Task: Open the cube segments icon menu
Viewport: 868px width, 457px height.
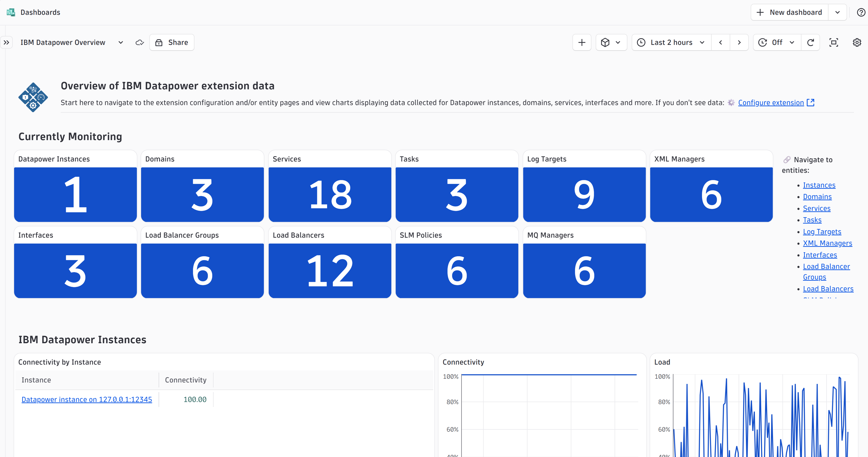Action: coord(611,43)
